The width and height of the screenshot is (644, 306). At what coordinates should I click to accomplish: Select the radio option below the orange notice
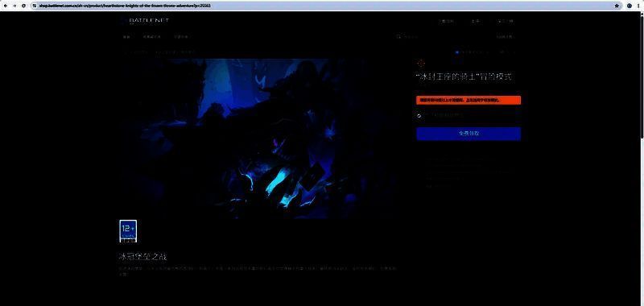pyautogui.click(x=419, y=116)
